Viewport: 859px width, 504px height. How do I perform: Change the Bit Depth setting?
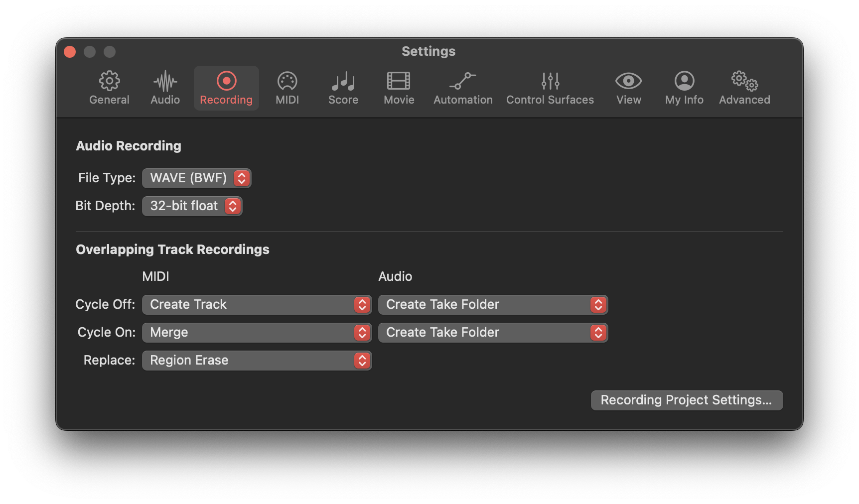(192, 206)
